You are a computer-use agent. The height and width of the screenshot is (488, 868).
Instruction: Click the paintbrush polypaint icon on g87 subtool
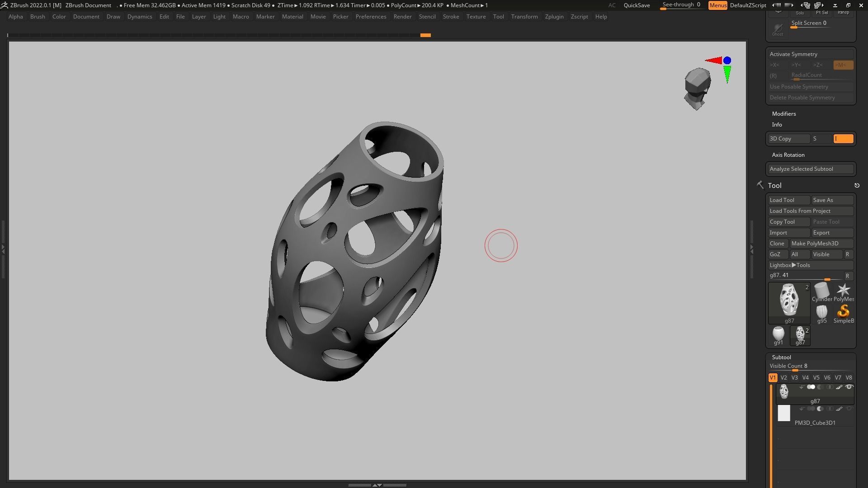pos(839,387)
